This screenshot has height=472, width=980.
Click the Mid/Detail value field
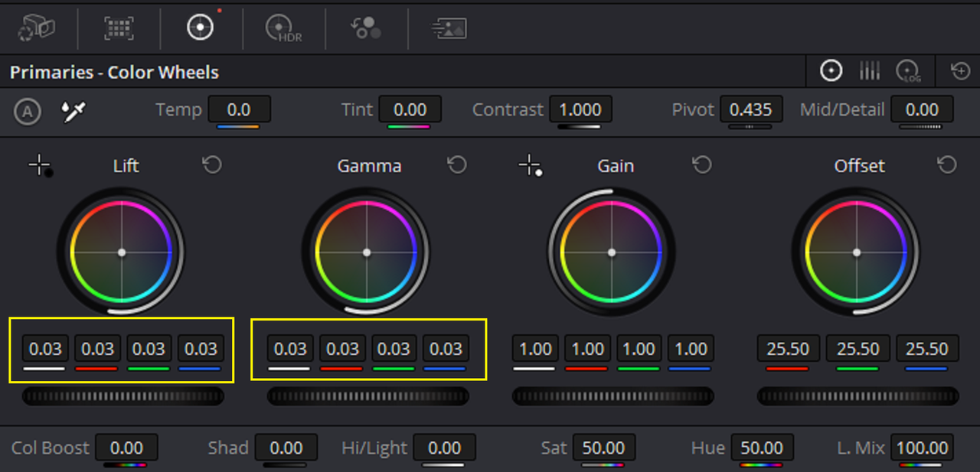tap(922, 109)
